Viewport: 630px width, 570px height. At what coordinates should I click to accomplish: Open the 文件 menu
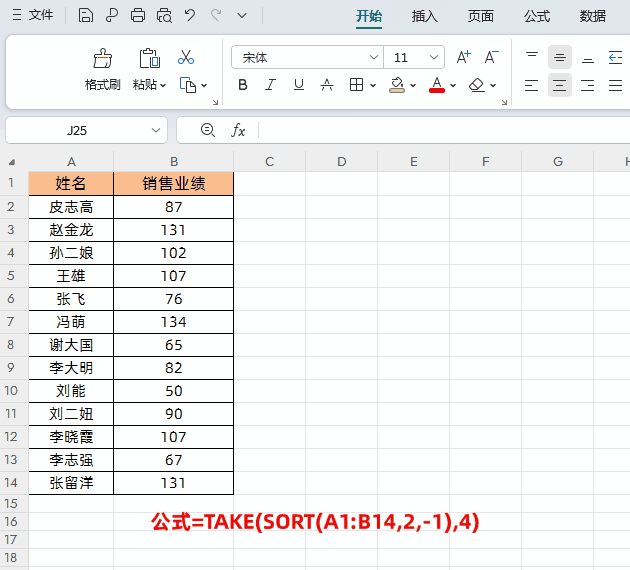click(33, 15)
